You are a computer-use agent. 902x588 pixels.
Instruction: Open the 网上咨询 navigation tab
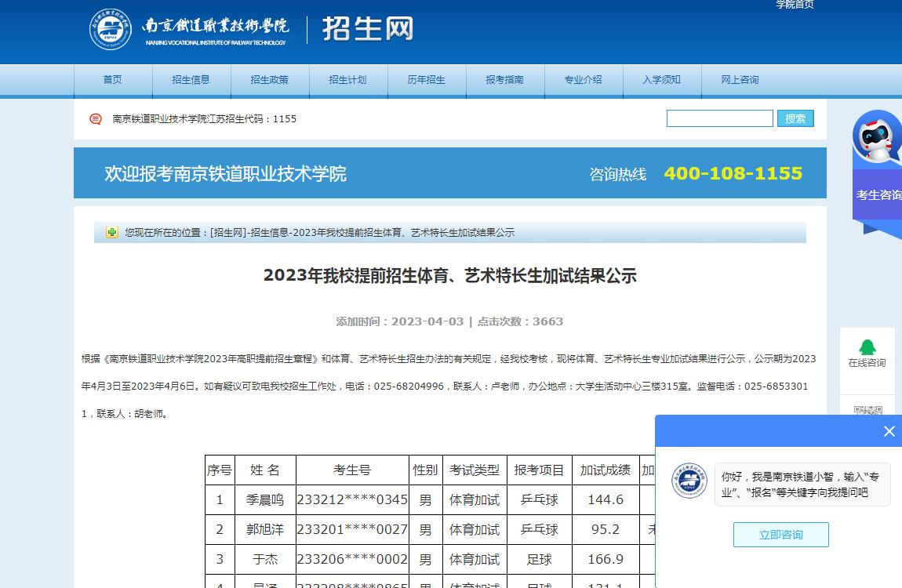740,80
